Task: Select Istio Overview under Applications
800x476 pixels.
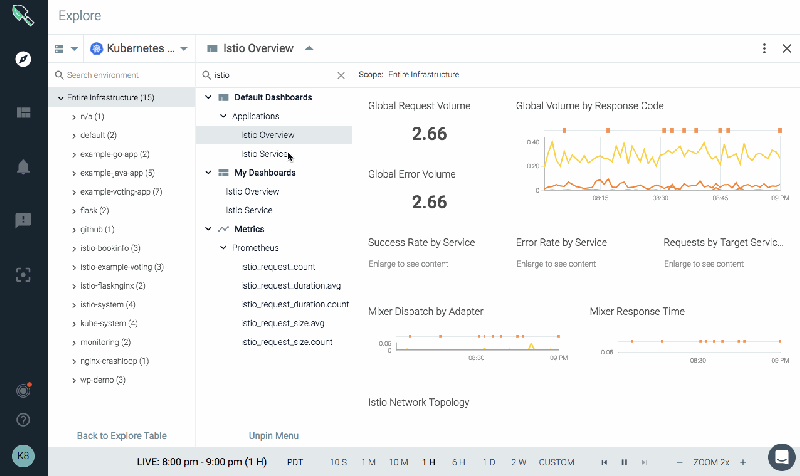Action: pyautogui.click(x=268, y=135)
